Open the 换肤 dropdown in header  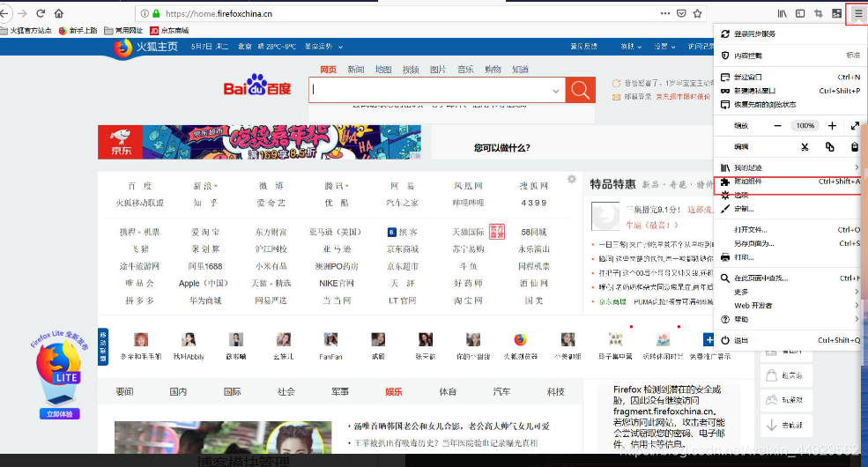point(631,47)
